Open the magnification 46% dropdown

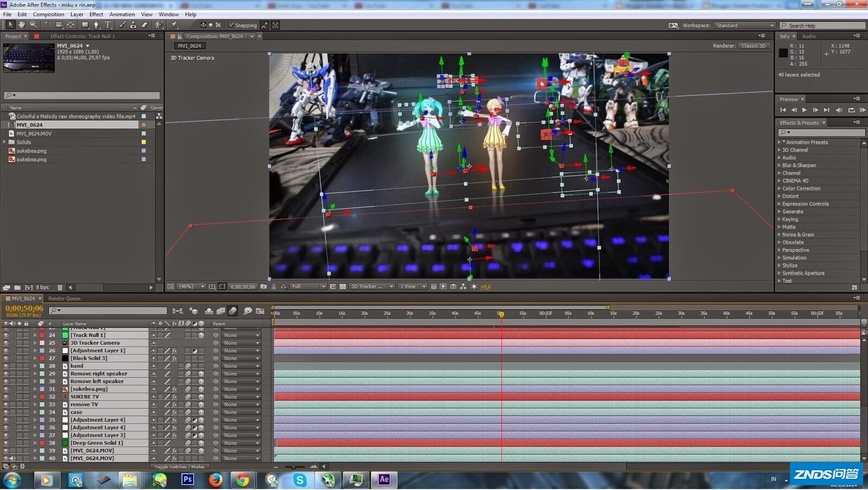[x=192, y=287]
